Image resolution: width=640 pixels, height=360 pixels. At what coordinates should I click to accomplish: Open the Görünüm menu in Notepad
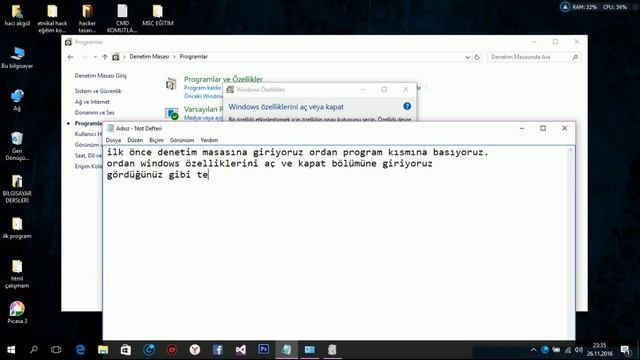tap(182, 140)
